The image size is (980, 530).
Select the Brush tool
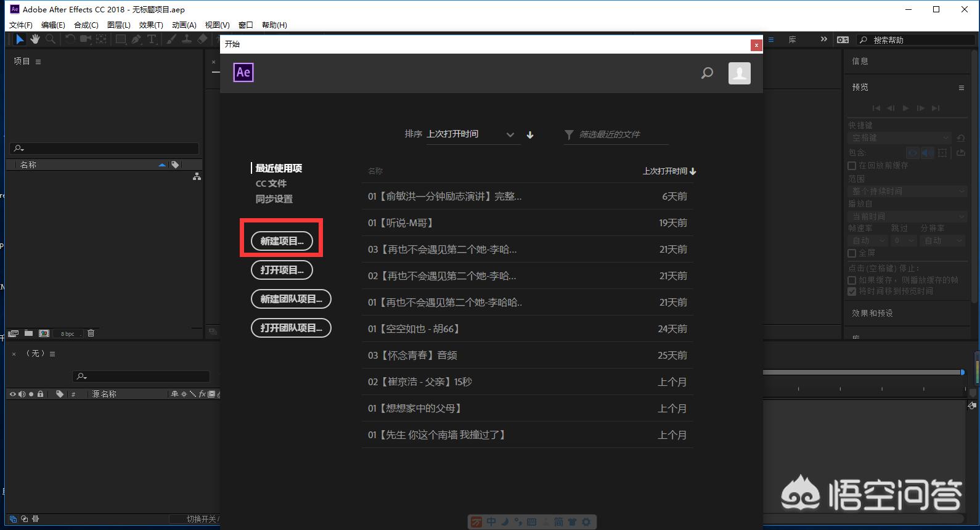click(x=171, y=39)
